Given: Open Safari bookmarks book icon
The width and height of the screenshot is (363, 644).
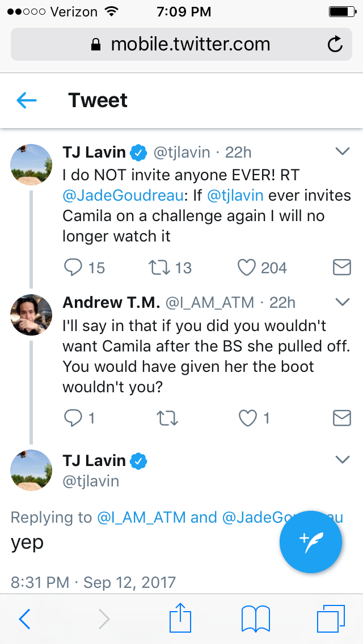Looking at the screenshot, I should pos(255,619).
